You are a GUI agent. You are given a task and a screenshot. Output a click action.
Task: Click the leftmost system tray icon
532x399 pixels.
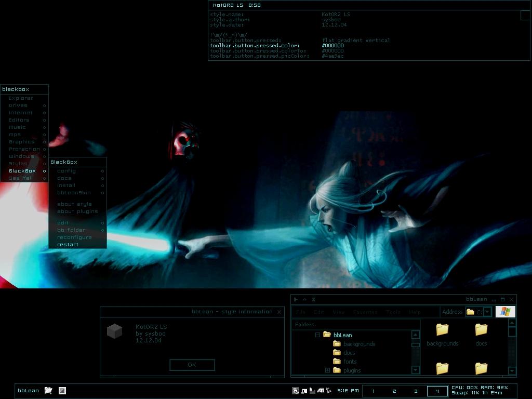click(296, 391)
